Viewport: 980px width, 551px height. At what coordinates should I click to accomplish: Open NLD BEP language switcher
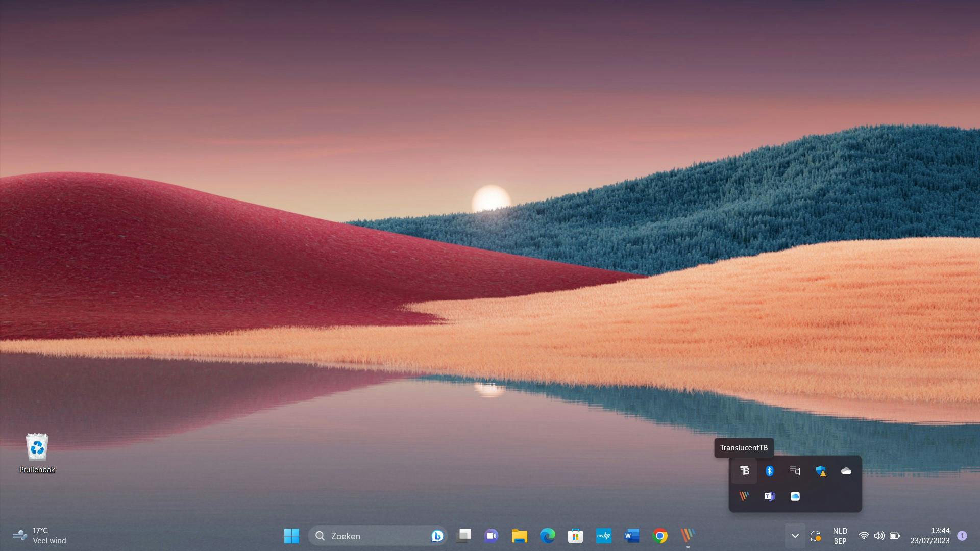[840, 536]
